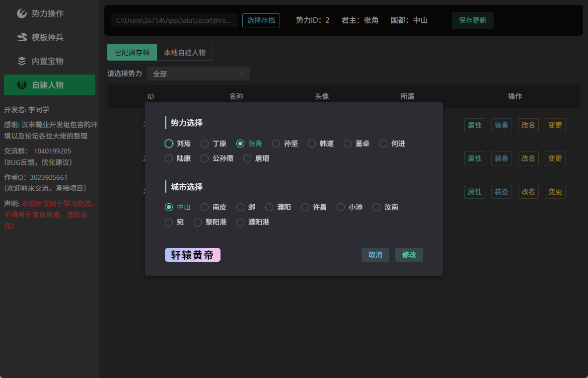This screenshot has height=378, width=588.
Task: Click the 势力ID: 2 text
Action: click(313, 20)
